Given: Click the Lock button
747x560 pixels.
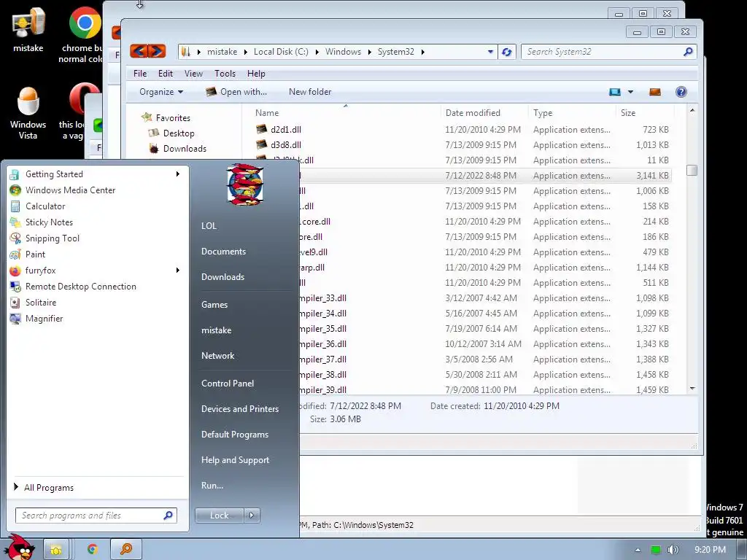Looking at the screenshot, I should (x=219, y=516).
